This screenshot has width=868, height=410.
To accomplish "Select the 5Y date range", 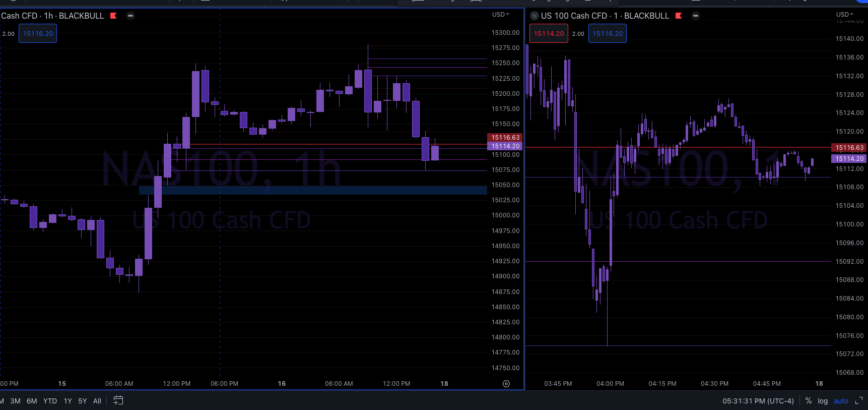I will coord(83,401).
